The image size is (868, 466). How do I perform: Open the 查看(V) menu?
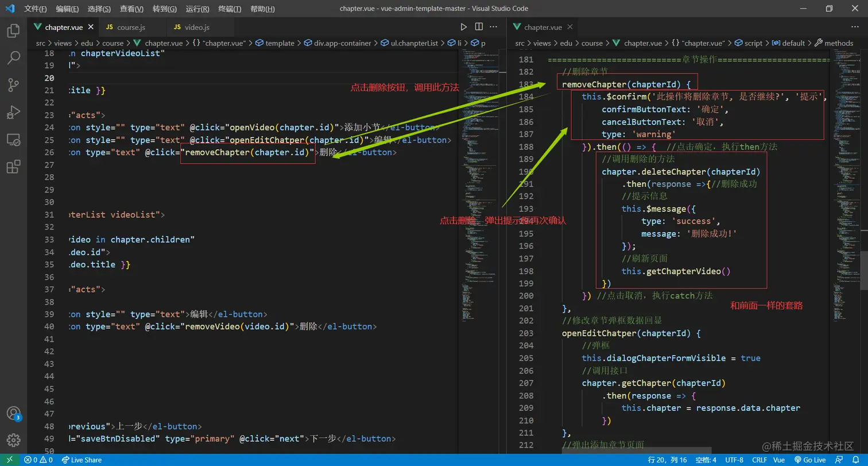pyautogui.click(x=132, y=9)
